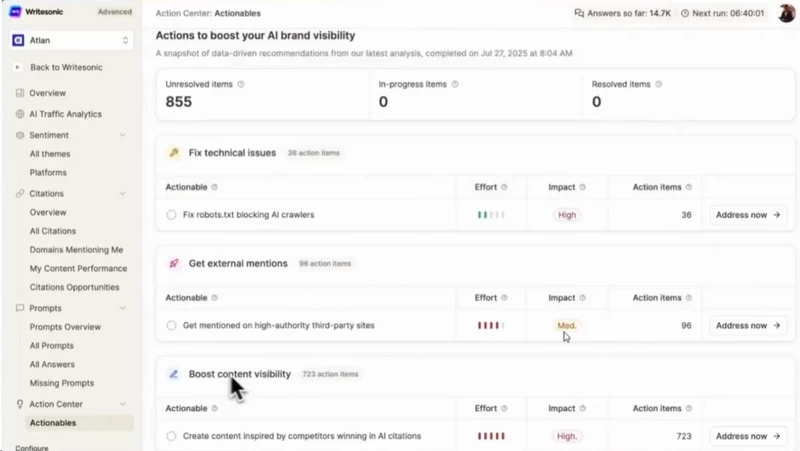
Task: Select the Fix robots.txt blocking AI crawlers radio
Action: tap(171, 215)
